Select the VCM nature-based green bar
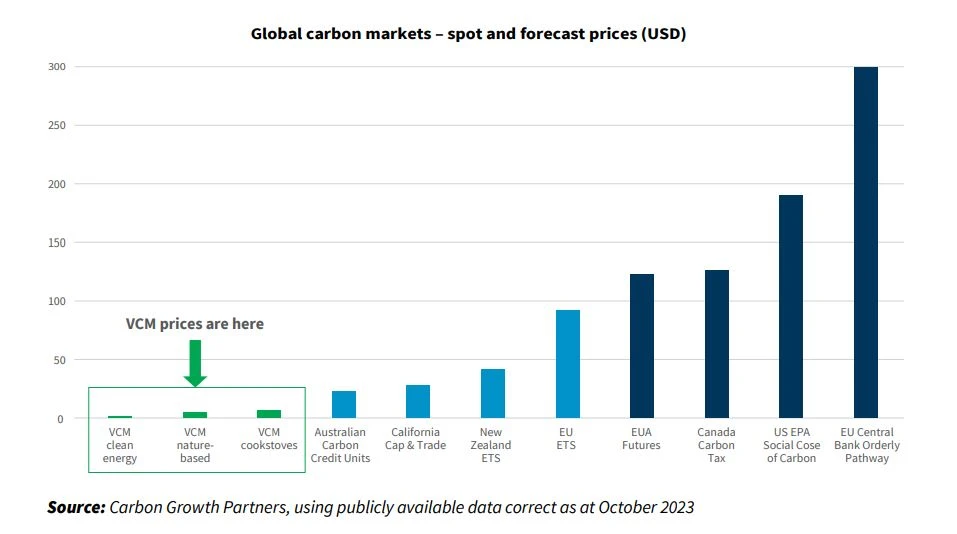Image resolution: width=957 pixels, height=534 pixels. click(195, 415)
